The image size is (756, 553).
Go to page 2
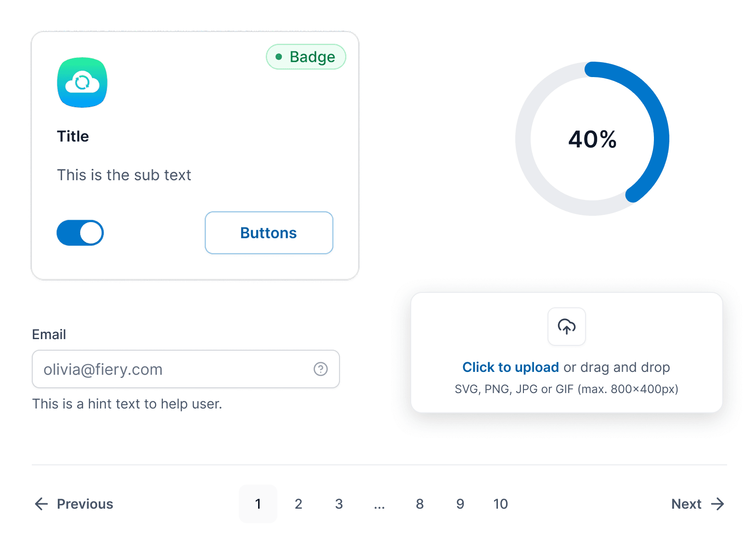tap(299, 504)
